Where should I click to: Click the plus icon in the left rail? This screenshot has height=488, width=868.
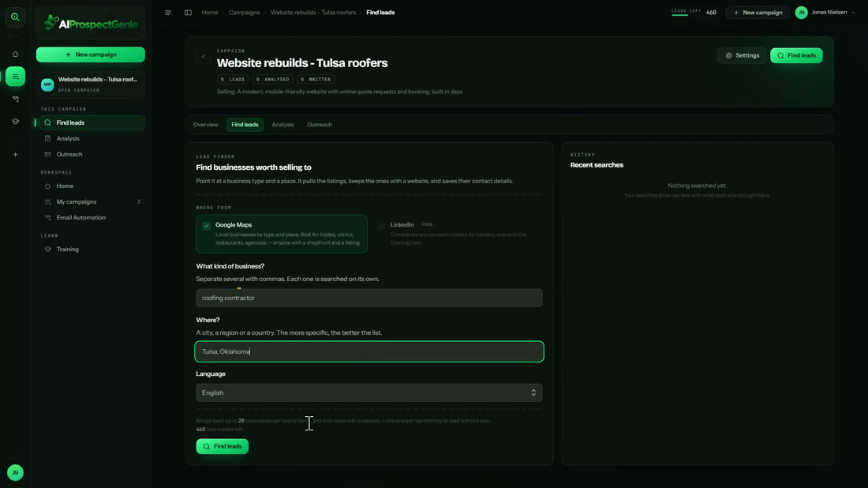pos(15,155)
